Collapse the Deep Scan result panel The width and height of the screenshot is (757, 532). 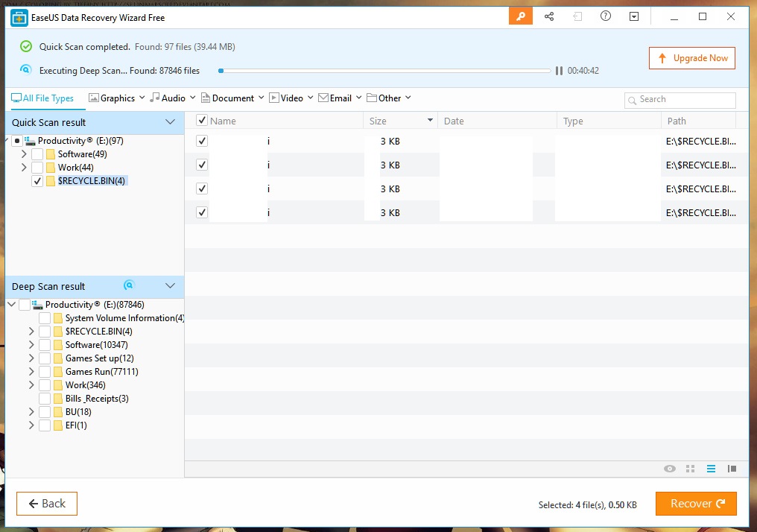click(170, 286)
